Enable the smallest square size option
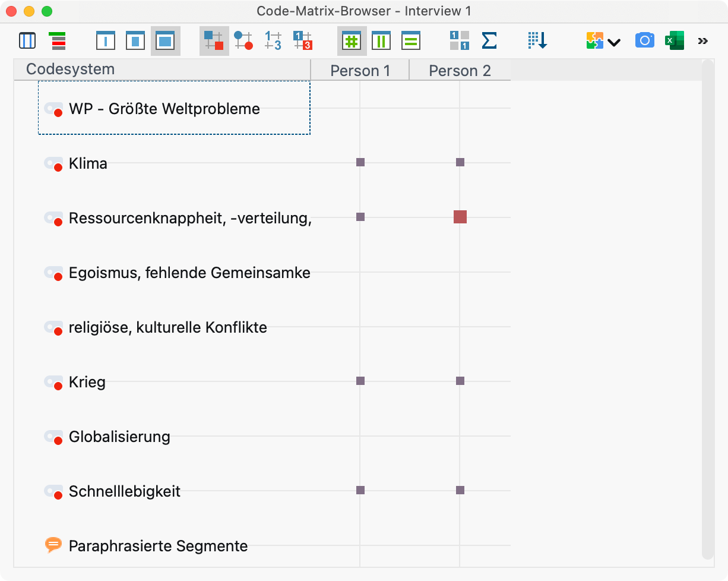 (x=106, y=41)
